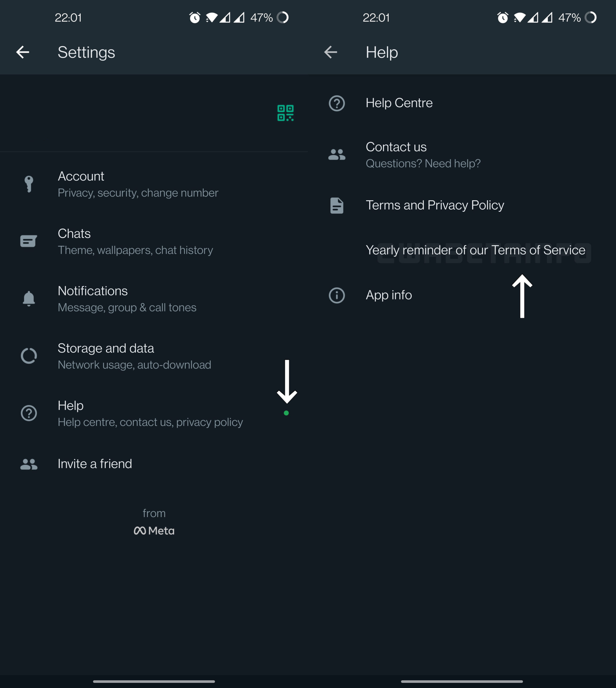Screen dimensions: 616x688
Task: Open Yearly reminder of our Terms of Service
Action: pos(475,250)
